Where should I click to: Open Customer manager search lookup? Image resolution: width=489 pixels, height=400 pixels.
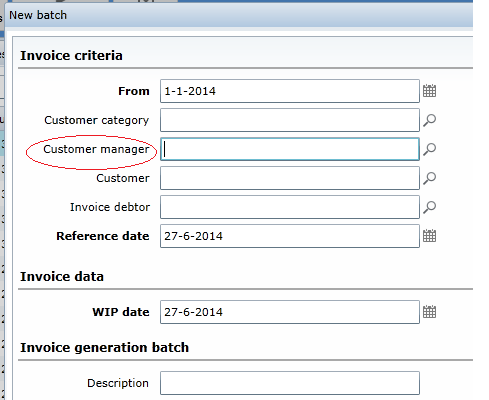point(429,149)
